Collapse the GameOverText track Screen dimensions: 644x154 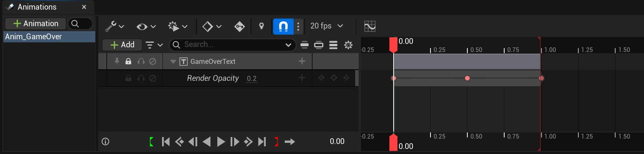click(x=173, y=62)
